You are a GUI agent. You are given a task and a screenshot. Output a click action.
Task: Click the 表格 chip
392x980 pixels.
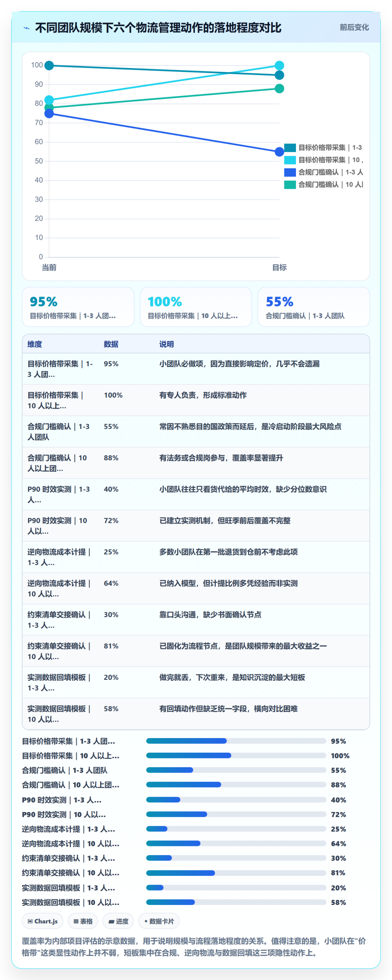pyautogui.click(x=83, y=921)
